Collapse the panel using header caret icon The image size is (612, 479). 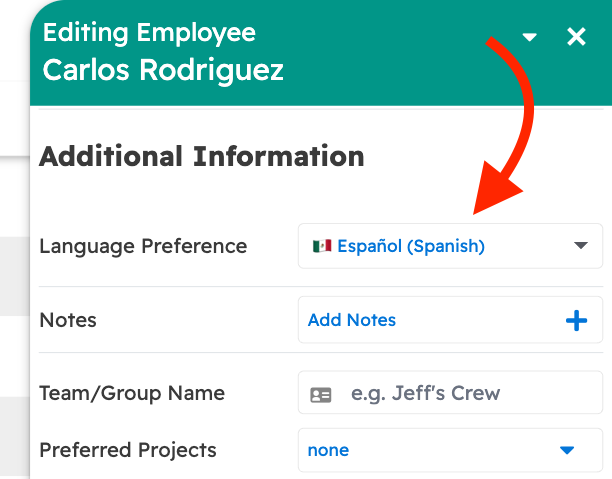click(x=530, y=37)
